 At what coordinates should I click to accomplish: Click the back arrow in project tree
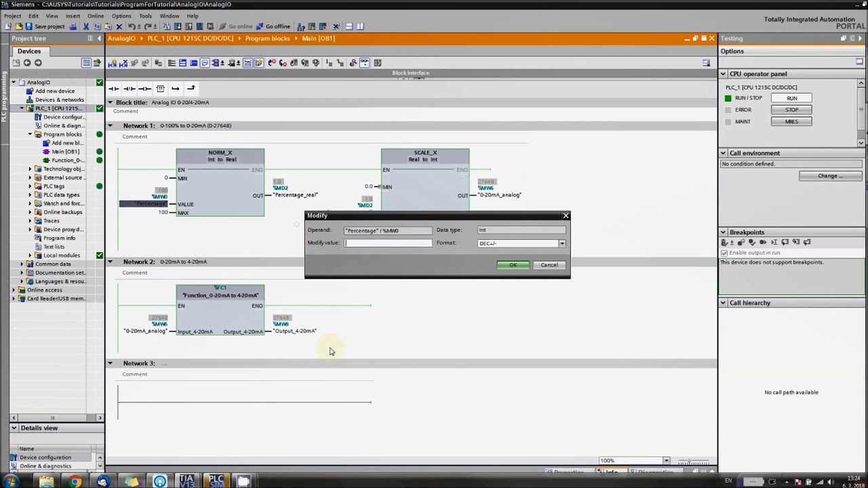tap(27, 63)
